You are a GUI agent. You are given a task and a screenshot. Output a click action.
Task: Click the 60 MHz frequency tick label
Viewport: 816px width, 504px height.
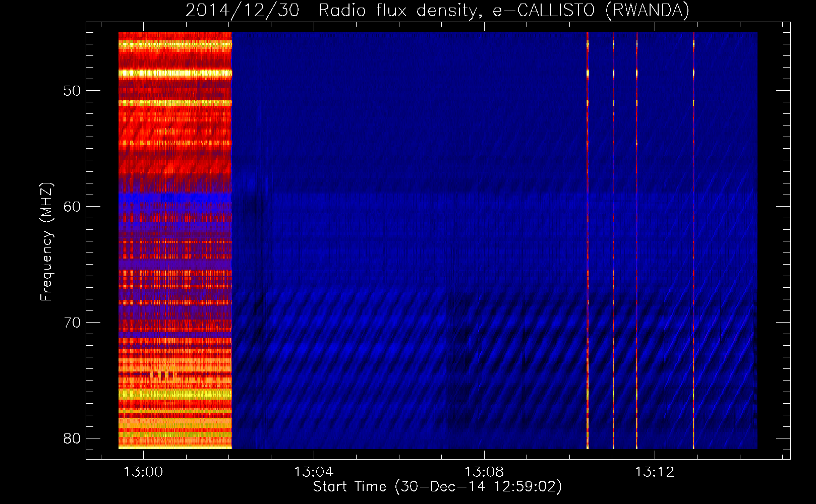click(72, 207)
